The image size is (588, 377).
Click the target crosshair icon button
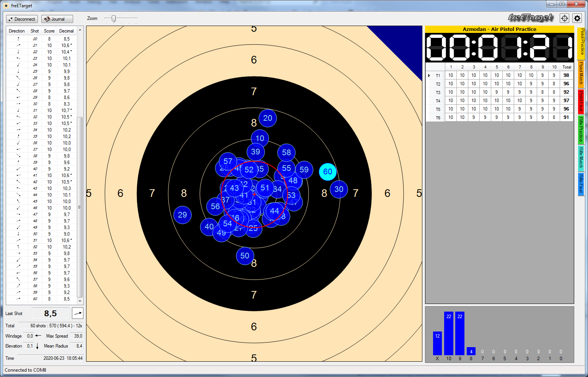[564, 18]
